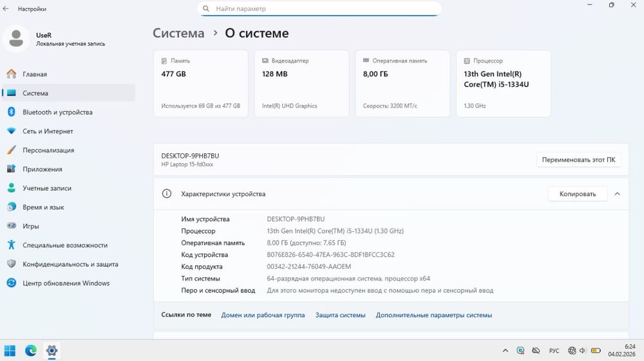The height and width of the screenshot is (361, 644).
Task: Click the Защита системы link
Action: (340, 315)
